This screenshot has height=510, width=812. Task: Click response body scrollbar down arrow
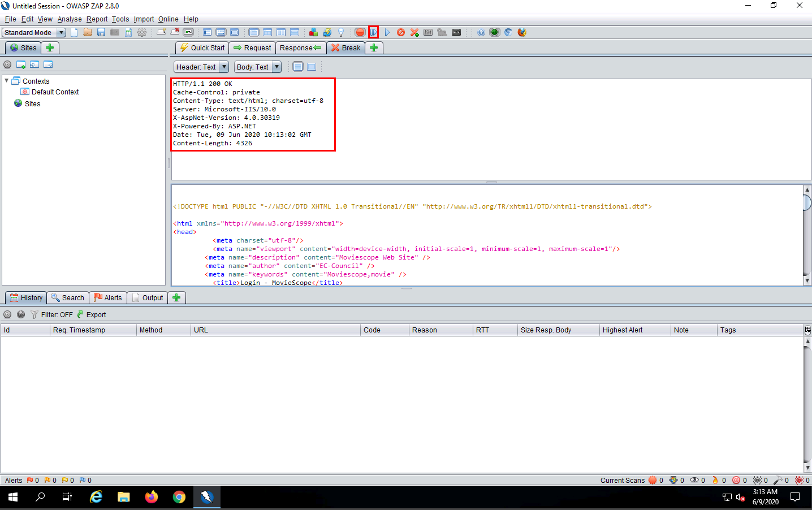[x=807, y=280]
